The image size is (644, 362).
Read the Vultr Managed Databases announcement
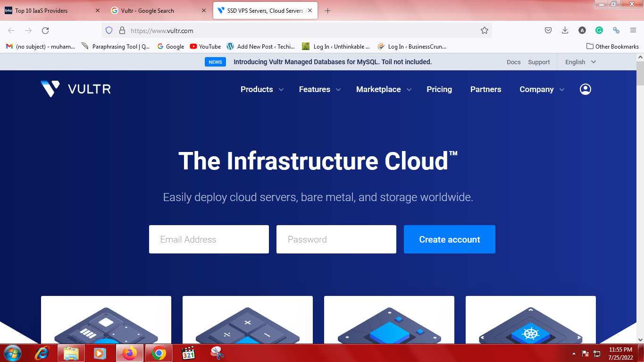(x=333, y=62)
